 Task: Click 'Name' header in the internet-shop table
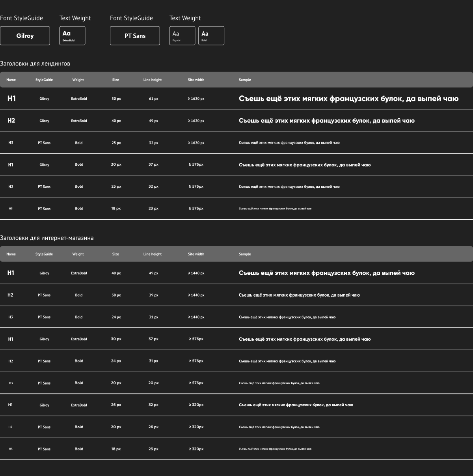[11, 254]
